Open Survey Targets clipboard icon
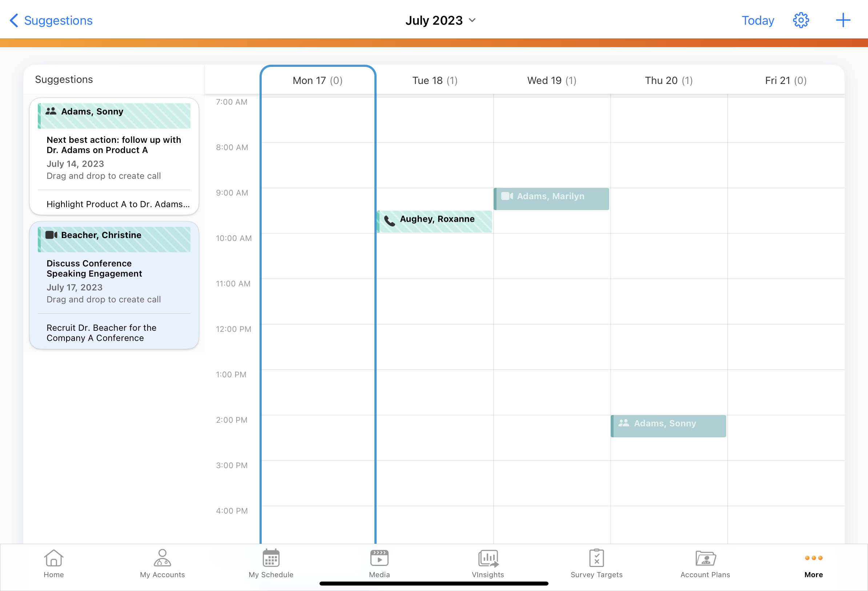The width and height of the screenshot is (868, 591). [x=596, y=558]
